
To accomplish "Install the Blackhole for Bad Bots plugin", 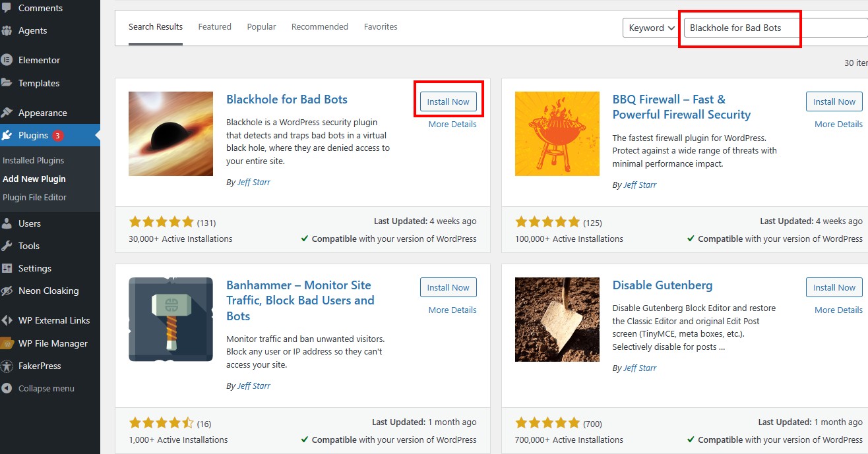I will [449, 101].
